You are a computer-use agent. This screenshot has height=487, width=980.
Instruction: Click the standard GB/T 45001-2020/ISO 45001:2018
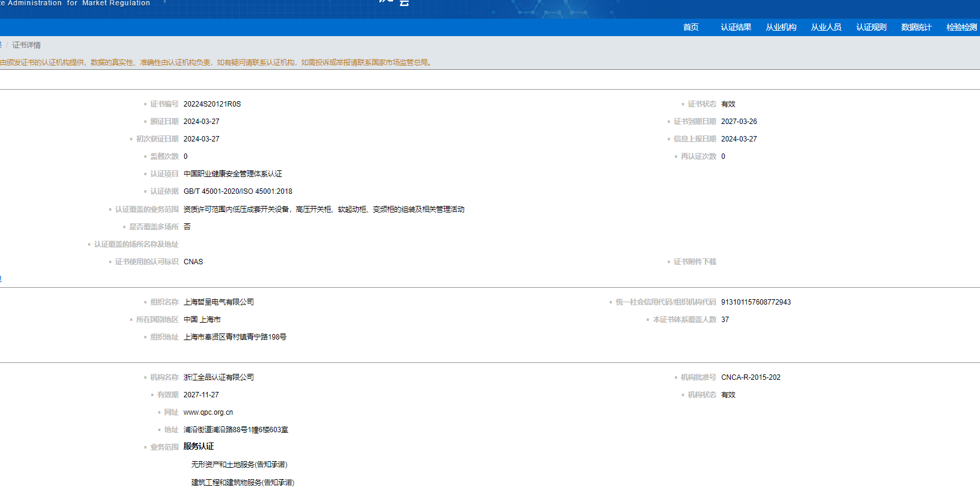point(238,191)
